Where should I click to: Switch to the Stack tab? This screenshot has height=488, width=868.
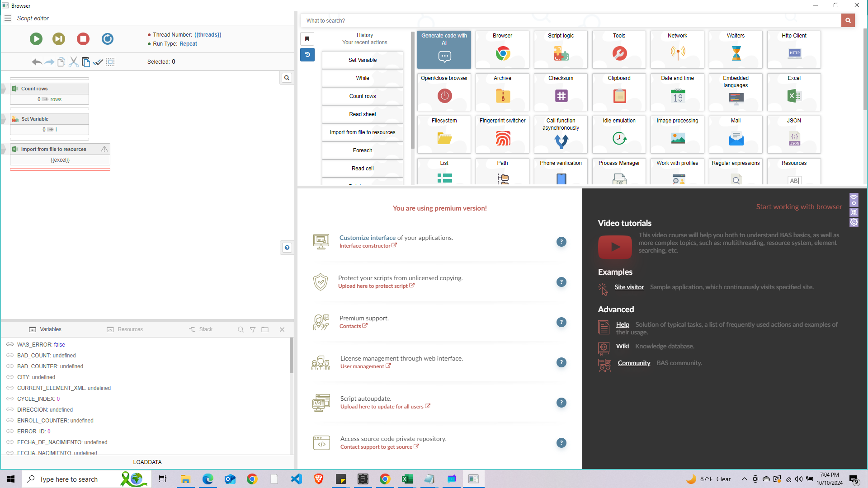click(x=201, y=329)
